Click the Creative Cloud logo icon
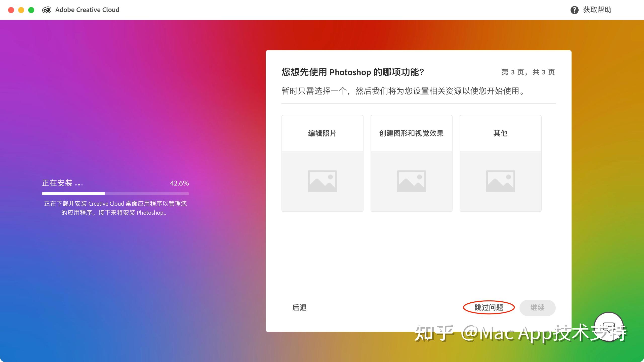The height and width of the screenshot is (362, 644). click(47, 10)
